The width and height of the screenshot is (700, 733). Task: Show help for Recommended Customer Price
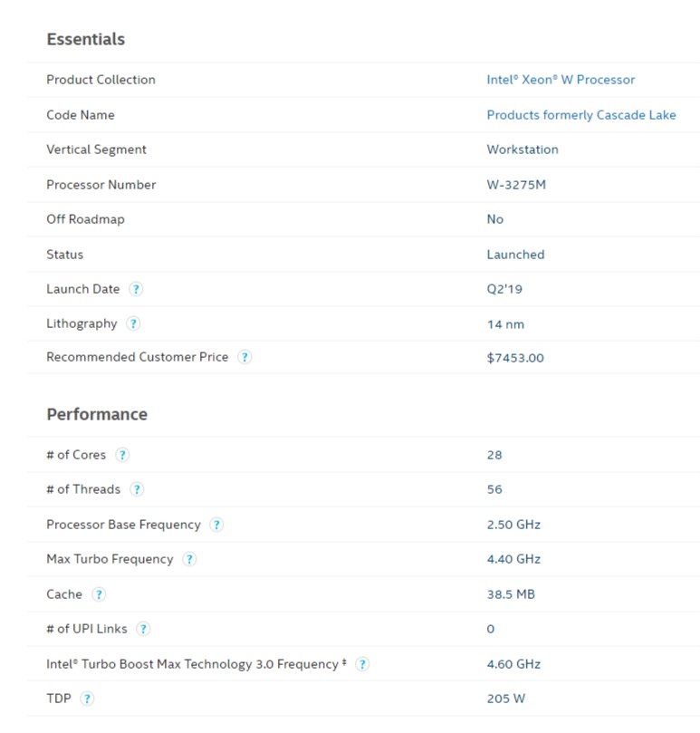point(245,357)
